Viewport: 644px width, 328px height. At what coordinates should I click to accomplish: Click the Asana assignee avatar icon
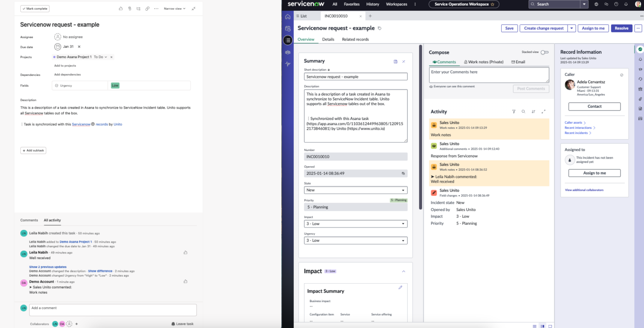(x=58, y=37)
